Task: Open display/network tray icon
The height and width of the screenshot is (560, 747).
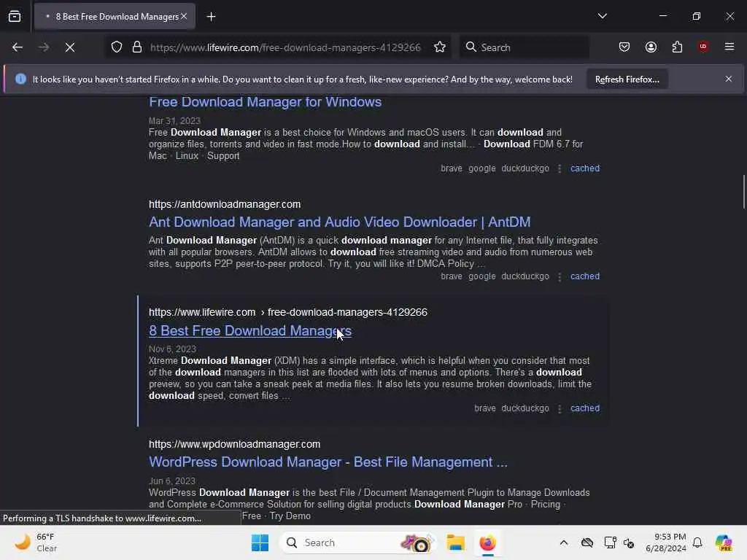Action: click(x=610, y=542)
